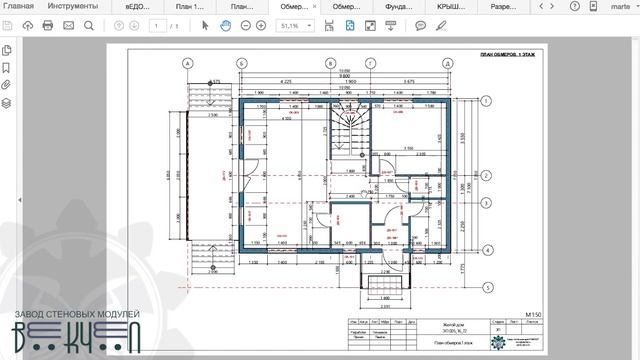Zoom in with the plus button
This screenshot has height=360, width=640.
[x=261, y=26]
